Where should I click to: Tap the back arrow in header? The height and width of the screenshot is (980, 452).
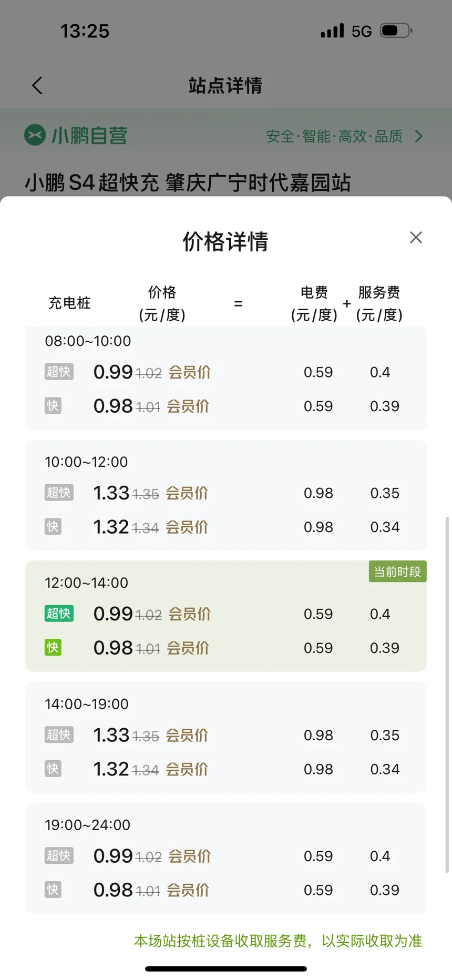click(x=37, y=85)
